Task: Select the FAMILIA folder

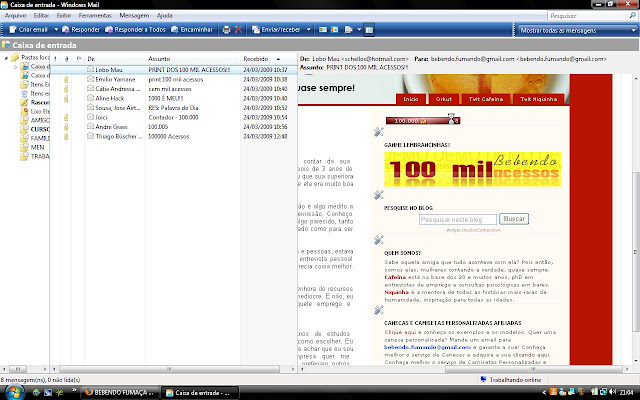Action: (x=36, y=138)
